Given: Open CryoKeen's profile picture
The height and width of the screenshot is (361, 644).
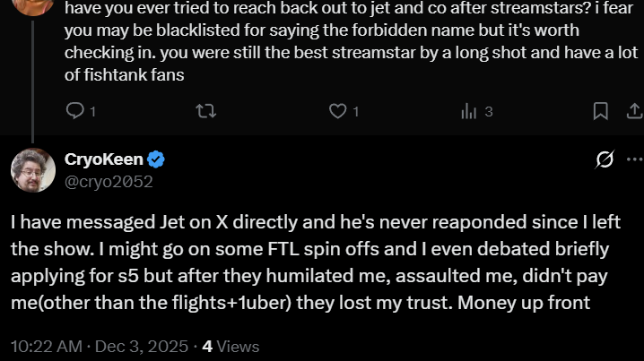Looking at the screenshot, I should 33,170.
